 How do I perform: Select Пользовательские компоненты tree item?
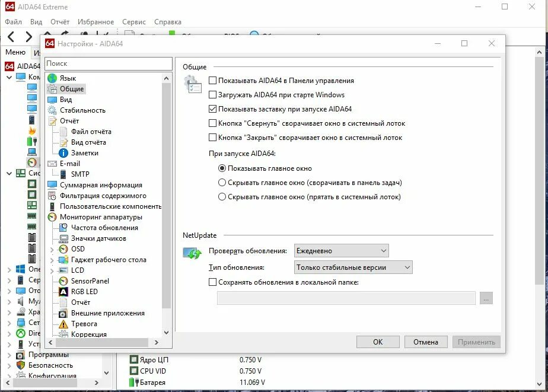coord(110,206)
